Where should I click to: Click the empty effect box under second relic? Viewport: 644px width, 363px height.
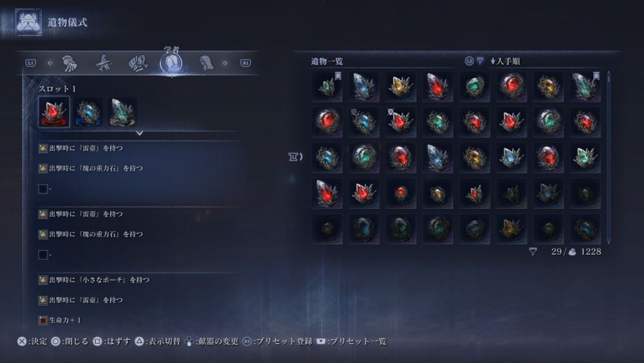[43, 255]
